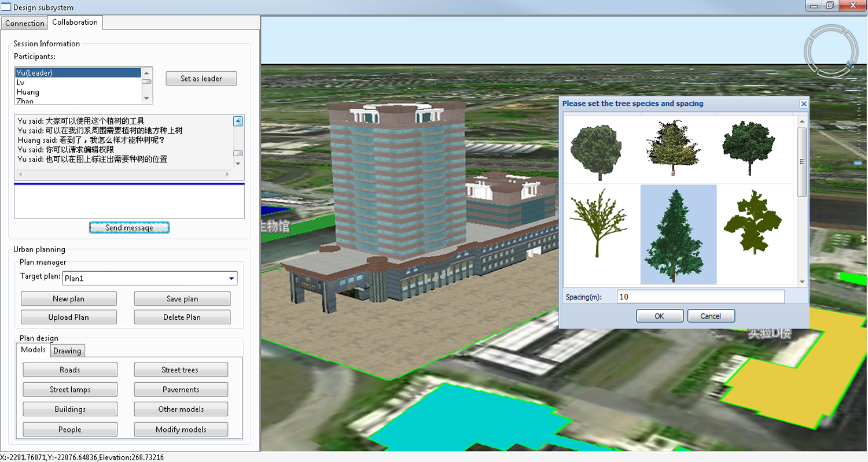This screenshot has width=868, height=462.
Task: Click the Send message button
Action: pos(129,228)
